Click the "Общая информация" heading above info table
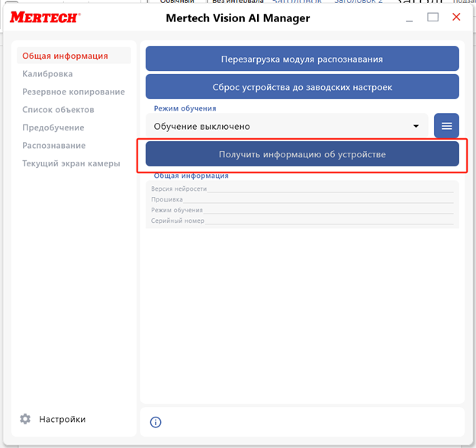 click(191, 176)
